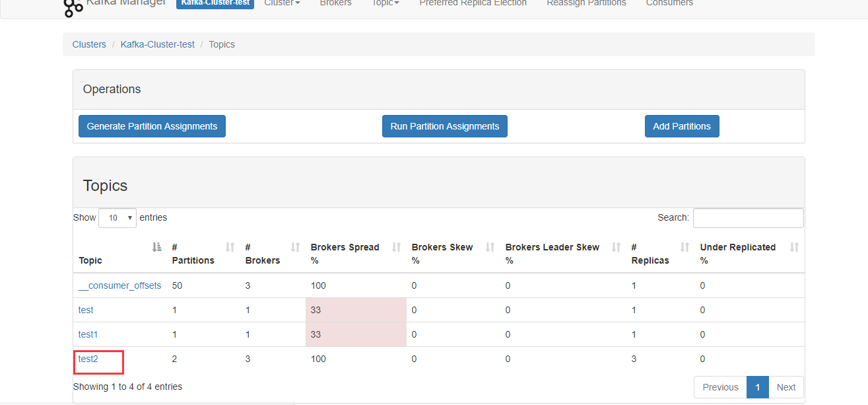The height and width of the screenshot is (405, 868).
Task: Sort by Brokers Leader Skew % icon
Action: click(x=616, y=247)
